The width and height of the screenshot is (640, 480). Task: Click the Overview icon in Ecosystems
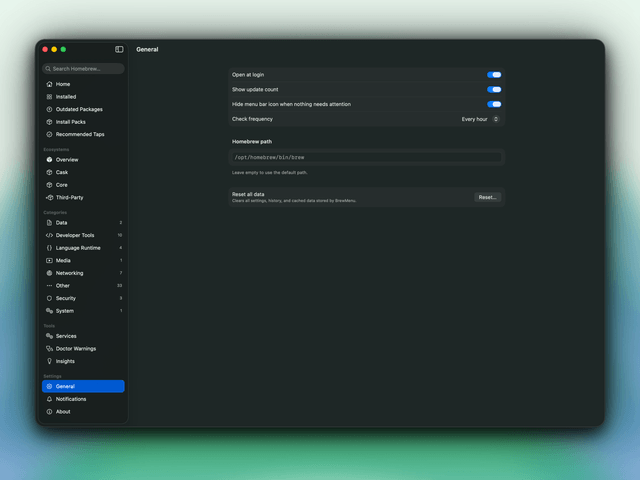click(x=49, y=160)
